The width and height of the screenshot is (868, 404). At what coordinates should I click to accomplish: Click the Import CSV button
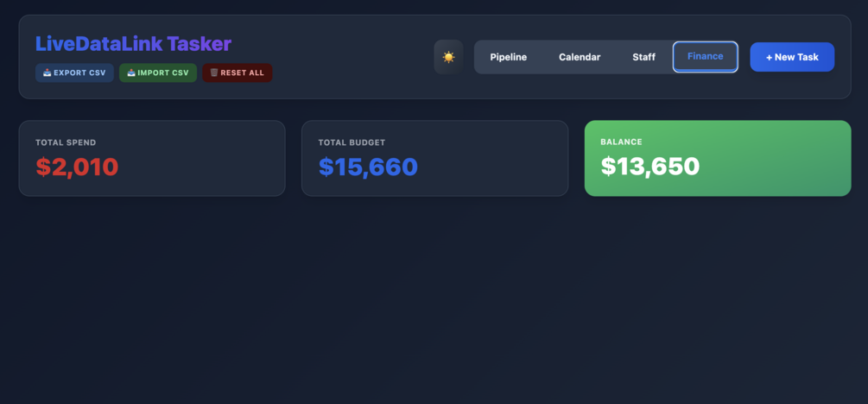pos(158,73)
